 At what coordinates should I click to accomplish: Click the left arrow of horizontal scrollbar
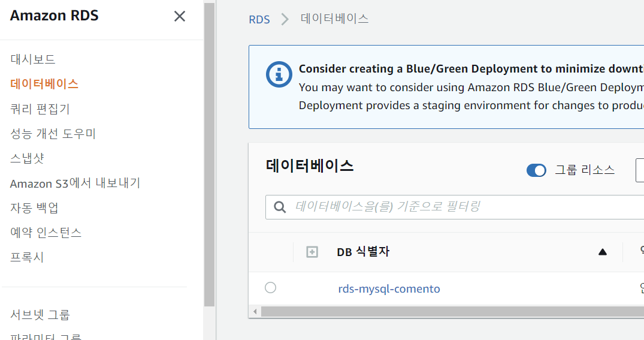255,312
